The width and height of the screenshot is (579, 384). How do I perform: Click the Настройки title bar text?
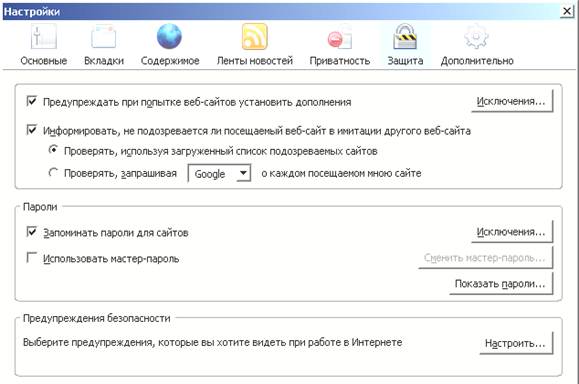[32, 12]
